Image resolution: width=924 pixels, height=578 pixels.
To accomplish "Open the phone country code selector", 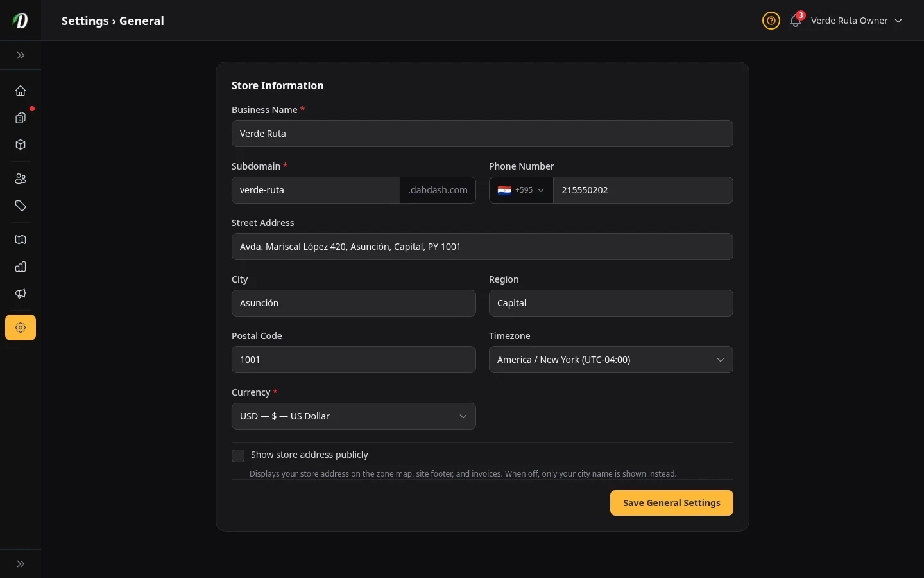I will pyautogui.click(x=521, y=190).
